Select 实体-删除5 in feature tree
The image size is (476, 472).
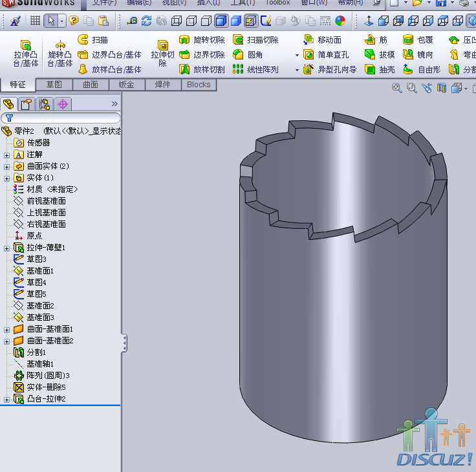click(39, 387)
